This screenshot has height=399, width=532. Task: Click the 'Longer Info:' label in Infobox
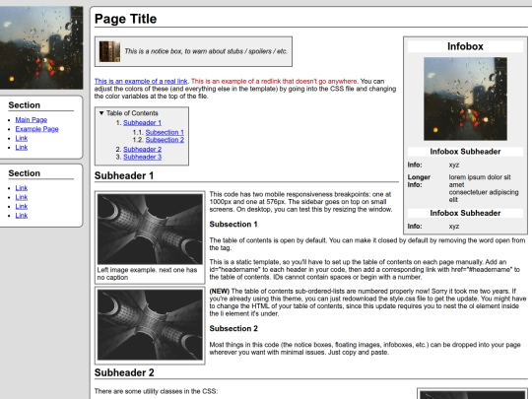pyautogui.click(x=419, y=181)
